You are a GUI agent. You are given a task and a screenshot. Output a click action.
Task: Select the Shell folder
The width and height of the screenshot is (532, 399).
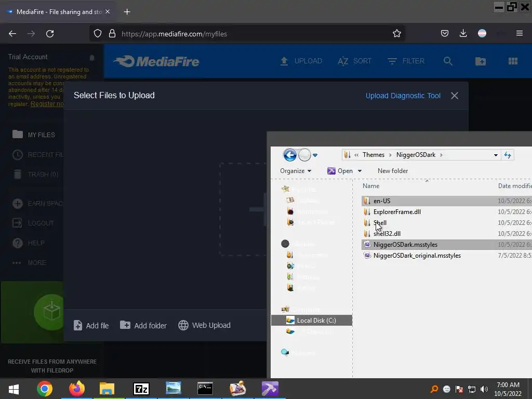pos(446,222)
